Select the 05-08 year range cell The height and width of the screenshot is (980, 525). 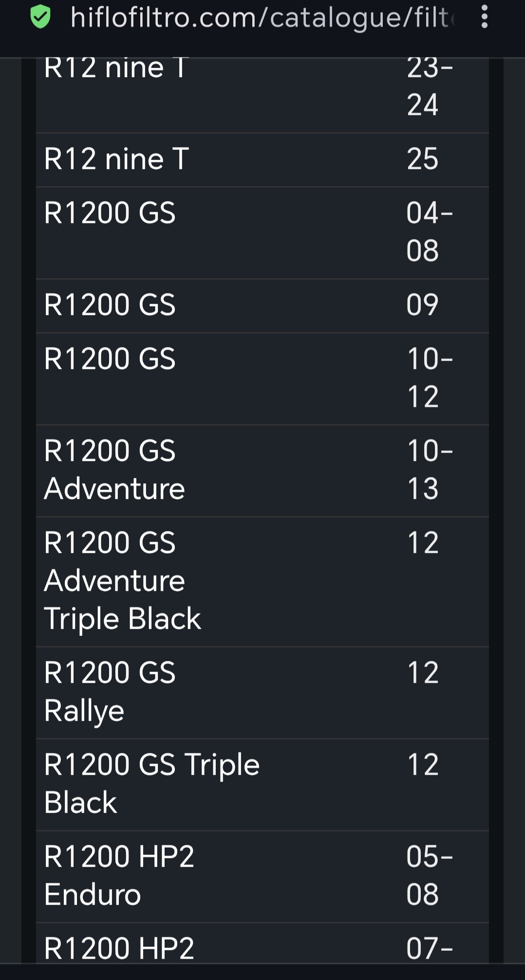[429, 875]
